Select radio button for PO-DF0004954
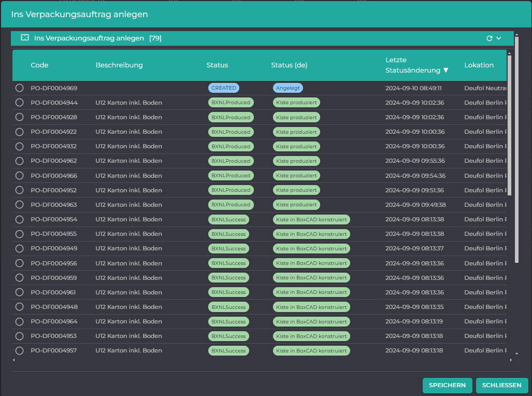The width and height of the screenshot is (532, 396). point(19,219)
